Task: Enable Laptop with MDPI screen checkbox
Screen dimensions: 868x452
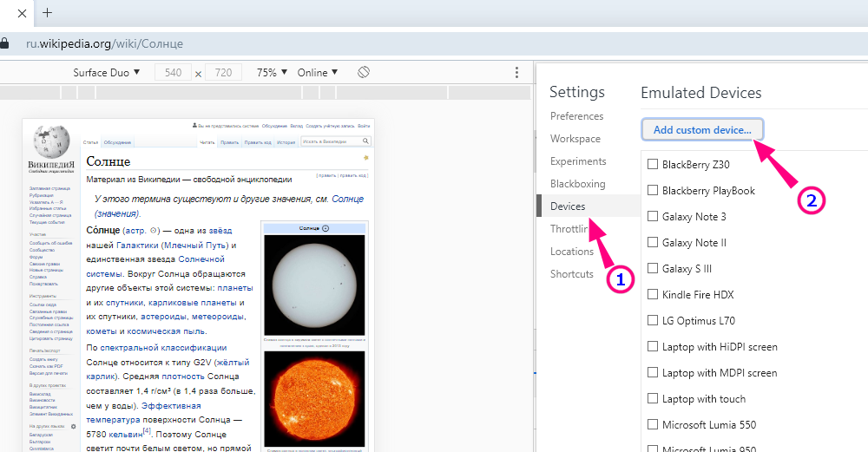Action: 653,372
